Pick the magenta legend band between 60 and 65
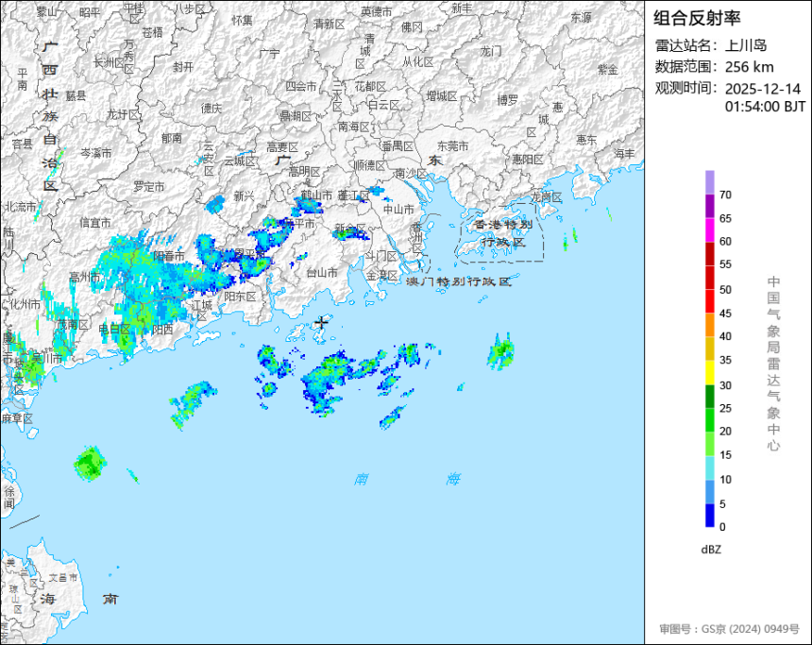This screenshot has width=812, height=645. click(x=709, y=230)
